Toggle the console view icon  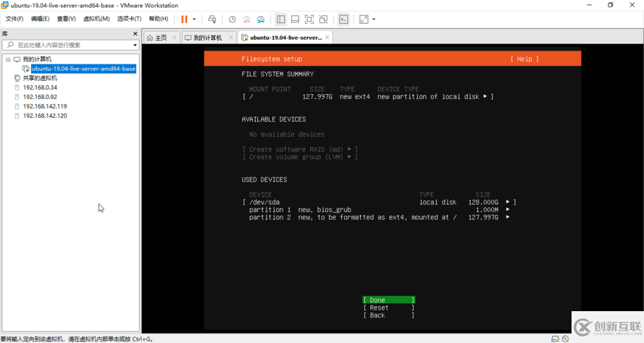coord(343,20)
